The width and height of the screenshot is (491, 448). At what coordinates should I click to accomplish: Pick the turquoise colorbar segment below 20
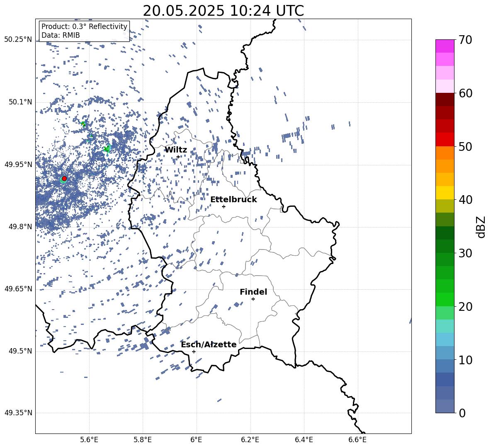445,326
